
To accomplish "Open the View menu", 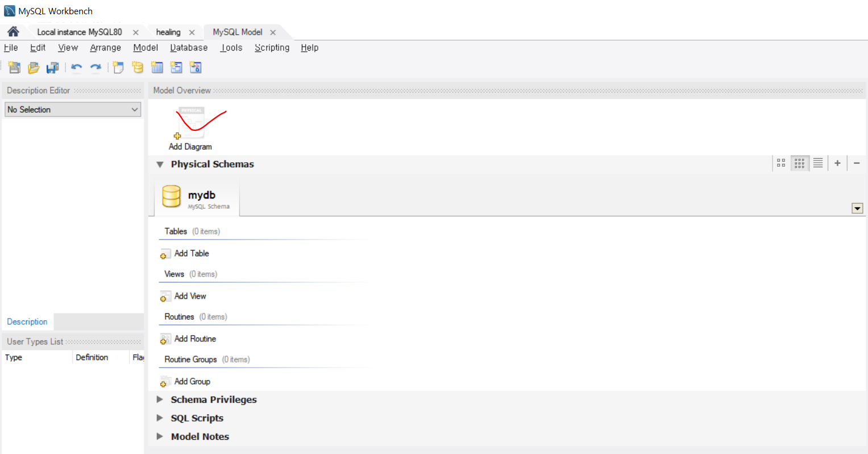I will [68, 48].
